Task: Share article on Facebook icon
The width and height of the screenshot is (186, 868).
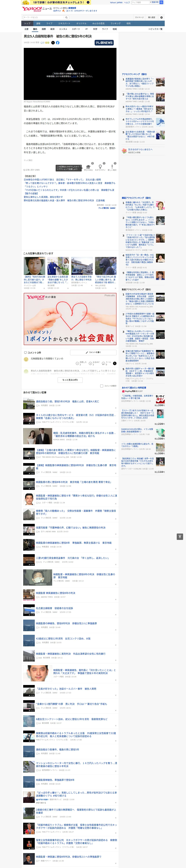Action: pyautogui.click(x=58, y=43)
